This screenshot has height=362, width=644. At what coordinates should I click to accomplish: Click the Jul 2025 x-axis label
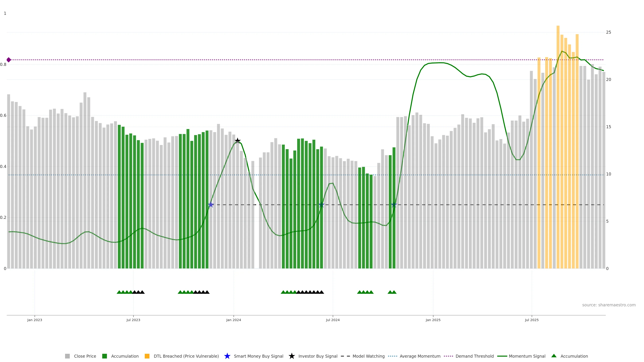point(532,320)
